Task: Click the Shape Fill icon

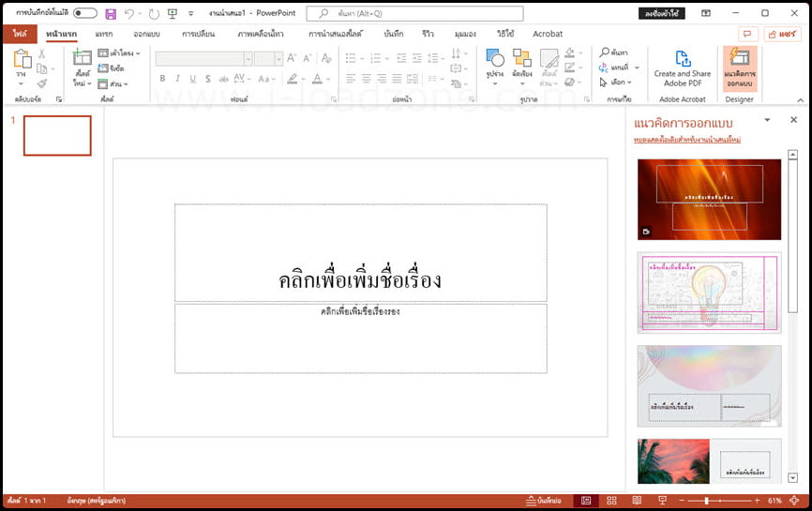Action: click(570, 53)
